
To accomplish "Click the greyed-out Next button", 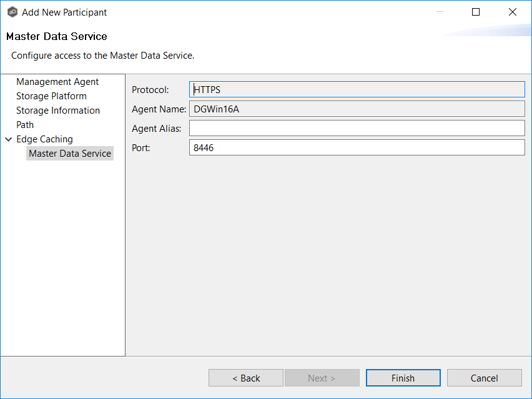I will [322, 378].
